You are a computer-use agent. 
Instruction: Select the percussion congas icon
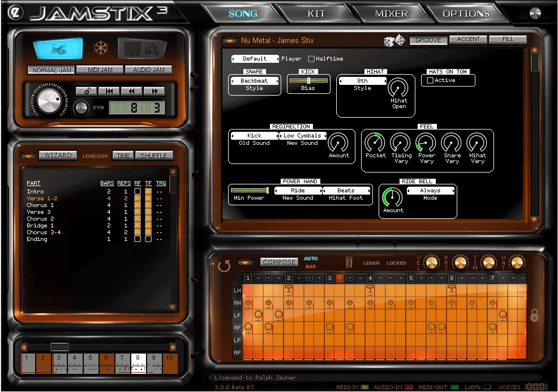tap(142, 49)
